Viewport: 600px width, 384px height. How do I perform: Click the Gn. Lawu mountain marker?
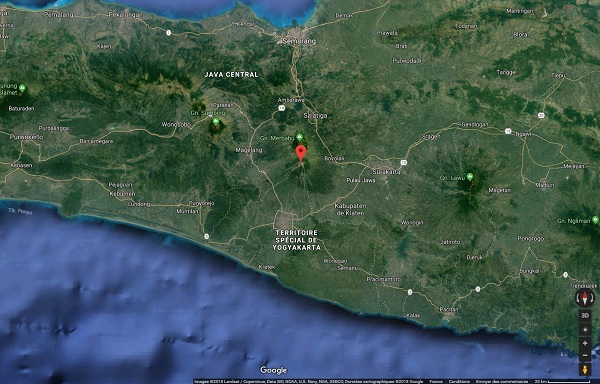(x=470, y=177)
